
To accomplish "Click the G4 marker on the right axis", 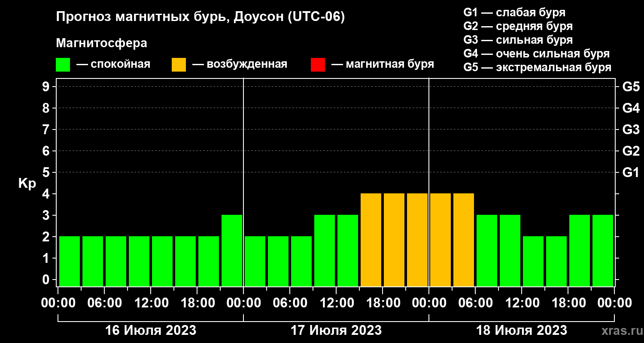I will pos(631,108).
